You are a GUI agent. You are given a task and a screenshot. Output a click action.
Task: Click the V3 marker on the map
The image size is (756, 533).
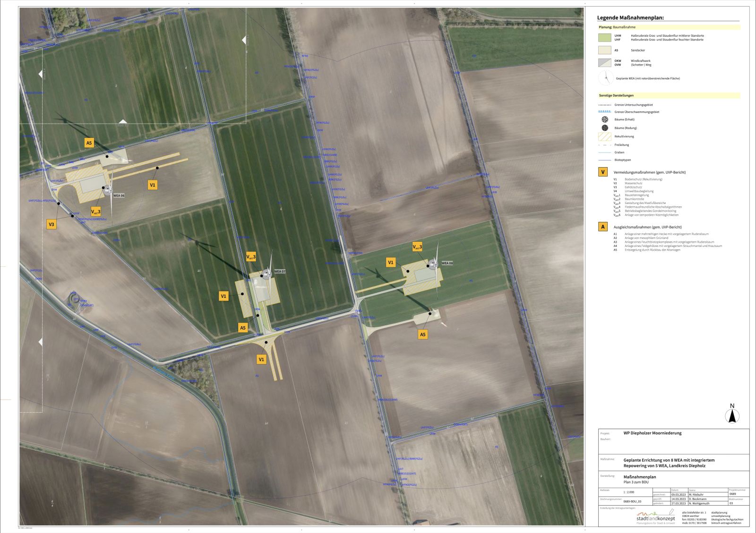(52, 224)
